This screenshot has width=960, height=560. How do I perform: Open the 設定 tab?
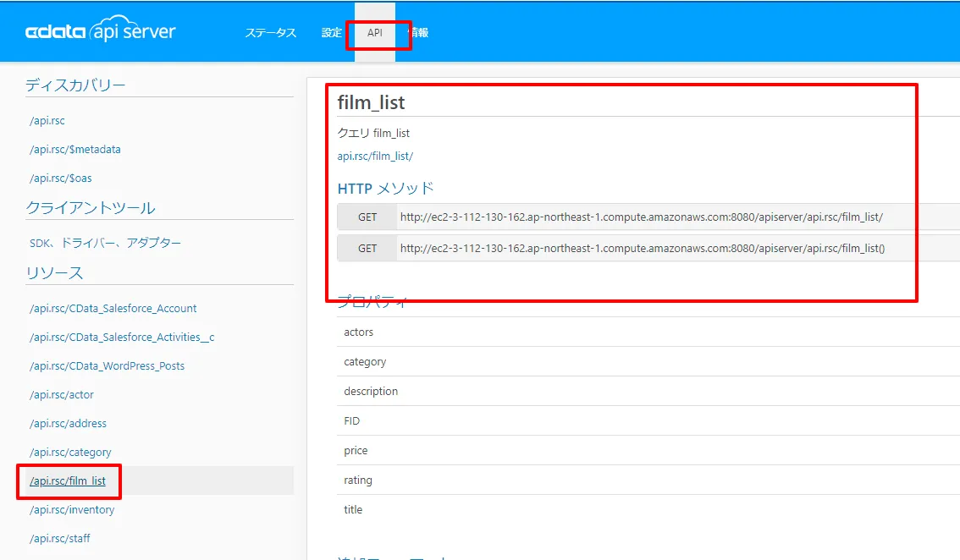[332, 33]
